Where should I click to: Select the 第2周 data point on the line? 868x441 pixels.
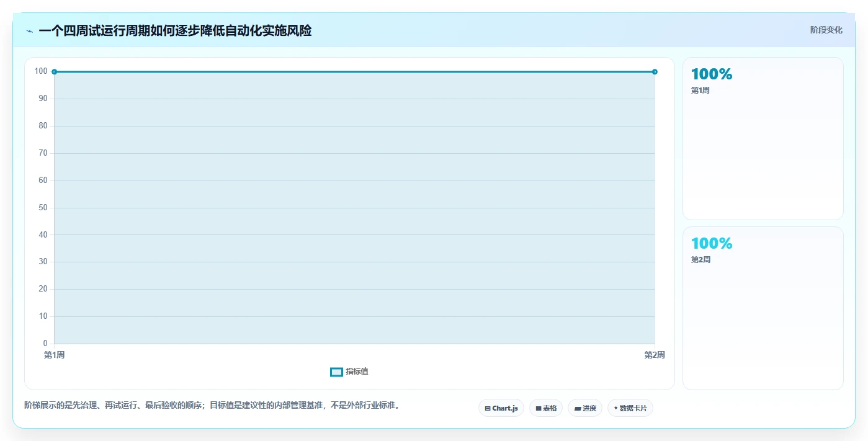pyautogui.click(x=655, y=72)
